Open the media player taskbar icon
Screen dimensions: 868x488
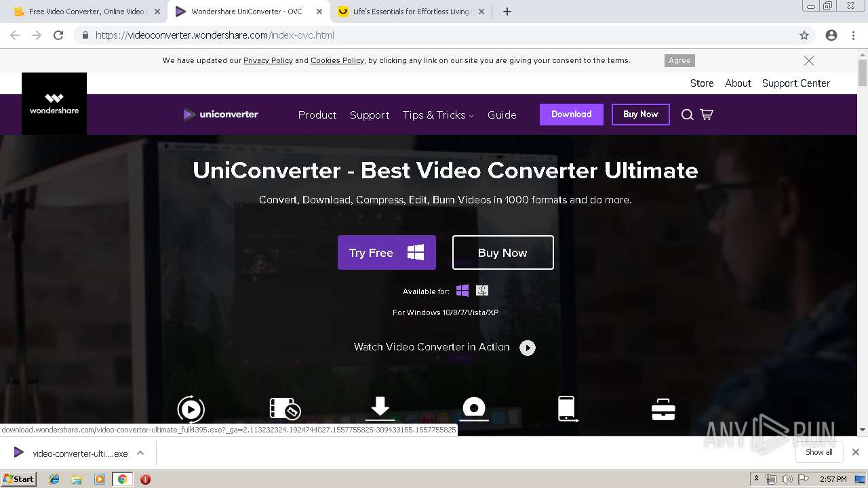[x=100, y=479]
